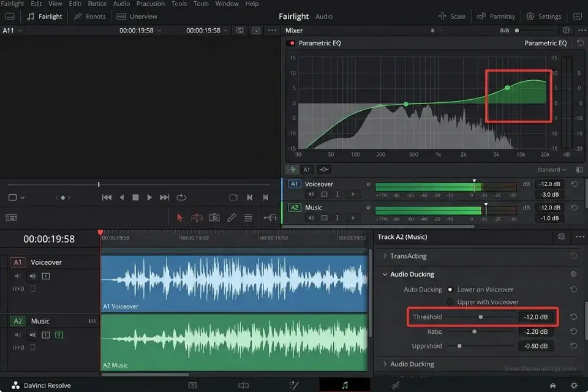Adjust the Uppshold slider handle
Screen dimensions: 588x392
pyautogui.click(x=459, y=346)
